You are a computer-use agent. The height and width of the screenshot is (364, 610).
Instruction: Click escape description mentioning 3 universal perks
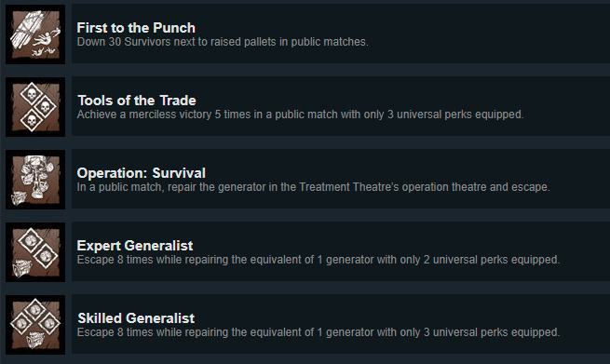(x=319, y=332)
